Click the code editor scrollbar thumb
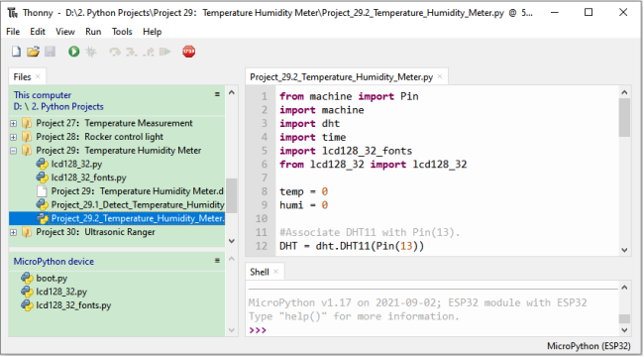644x357 pixels. [x=625, y=117]
